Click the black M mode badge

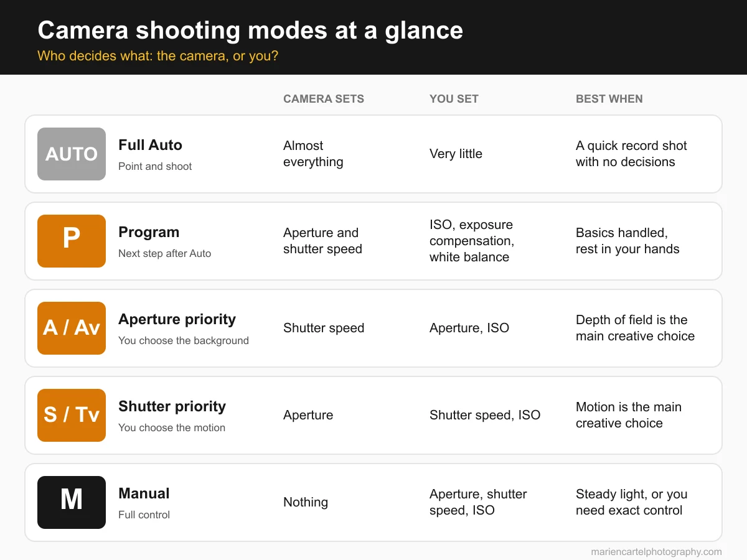(x=72, y=502)
